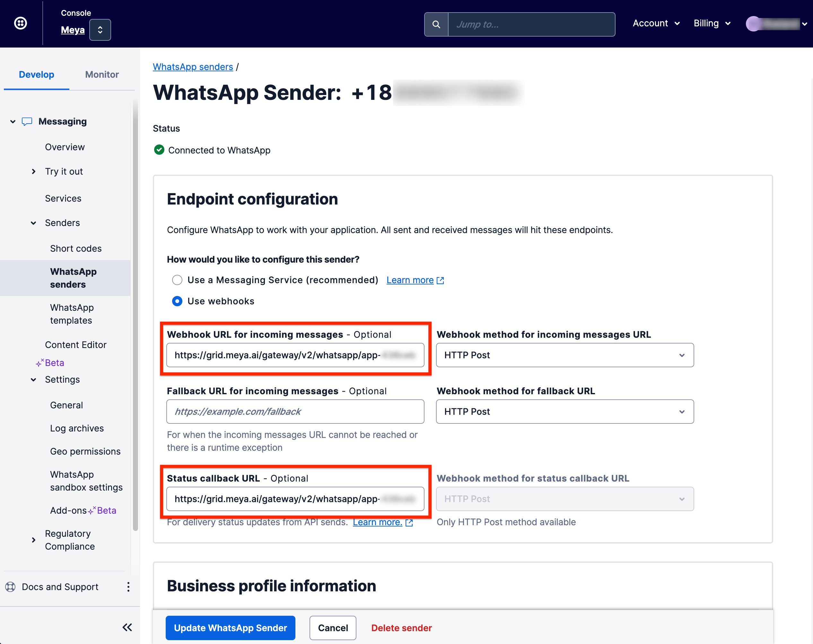
Task: Open incoming messages webhook method dropdown
Action: tap(565, 355)
